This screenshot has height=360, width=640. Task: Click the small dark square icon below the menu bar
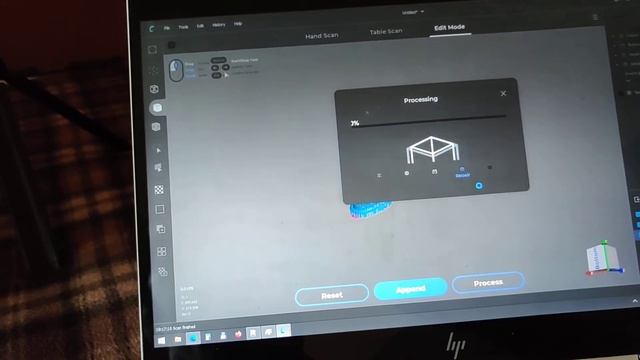click(171, 44)
